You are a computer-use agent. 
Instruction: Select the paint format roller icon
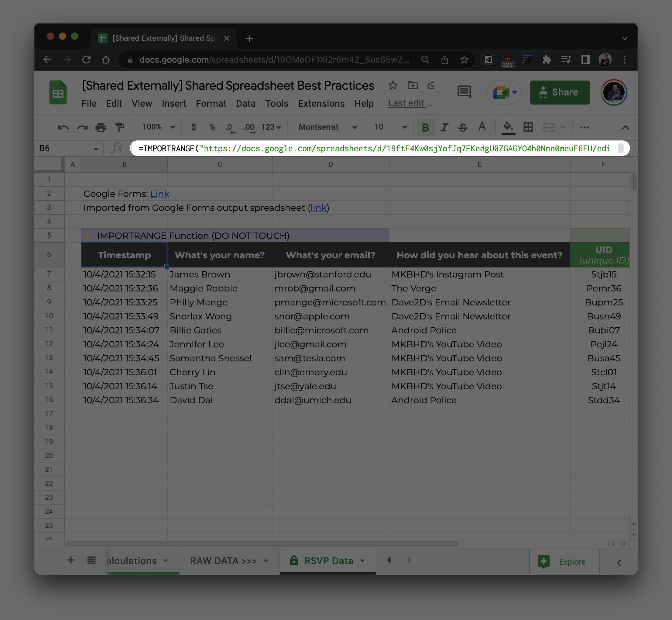coord(120,127)
